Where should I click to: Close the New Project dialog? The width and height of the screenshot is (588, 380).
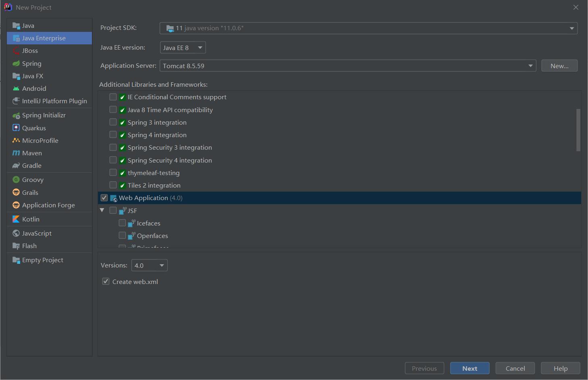point(576,7)
